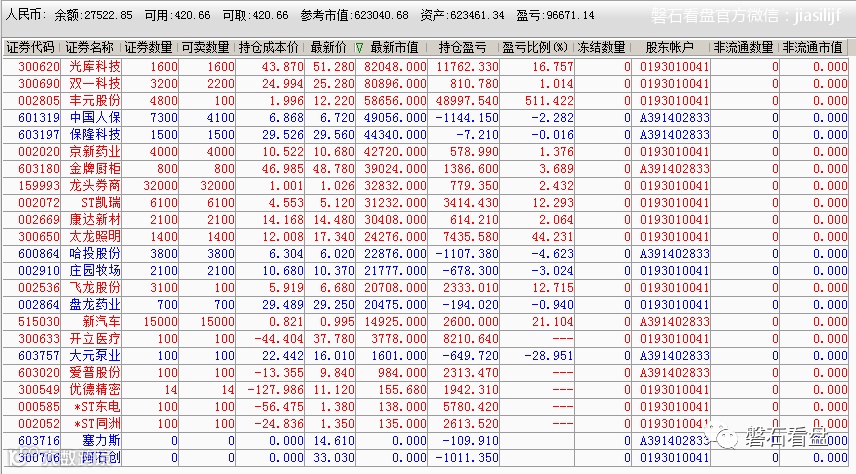Sort by the 持仓成本价 column header
The height and width of the screenshot is (474, 856).
pyautogui.click(x=269, y=48)
